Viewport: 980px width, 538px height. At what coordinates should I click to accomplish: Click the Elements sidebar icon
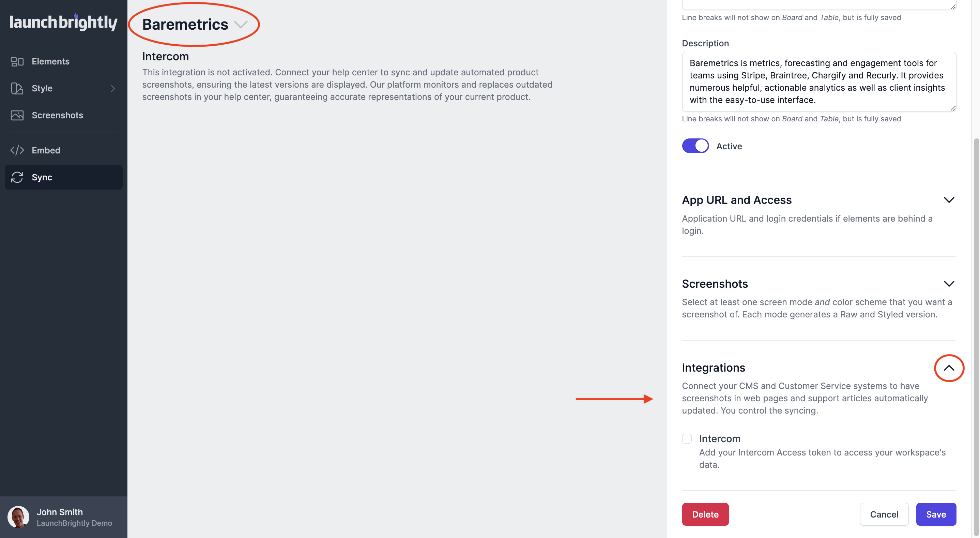(x=17, y=61)
